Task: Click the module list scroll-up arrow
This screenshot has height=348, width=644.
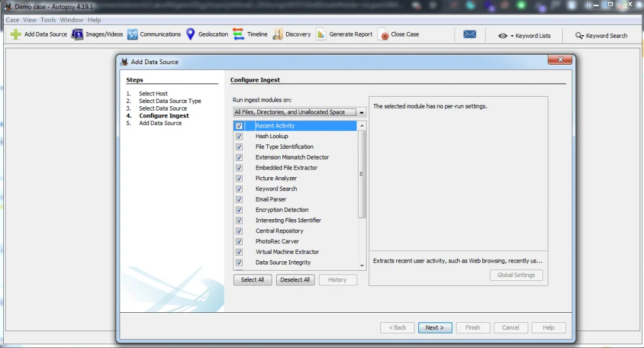Action: 362,126
